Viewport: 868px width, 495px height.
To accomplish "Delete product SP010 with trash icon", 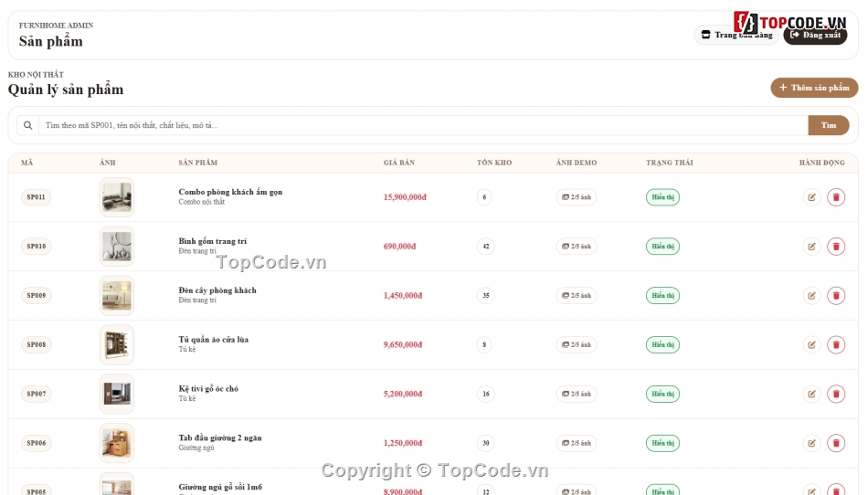I will point(836,246).
